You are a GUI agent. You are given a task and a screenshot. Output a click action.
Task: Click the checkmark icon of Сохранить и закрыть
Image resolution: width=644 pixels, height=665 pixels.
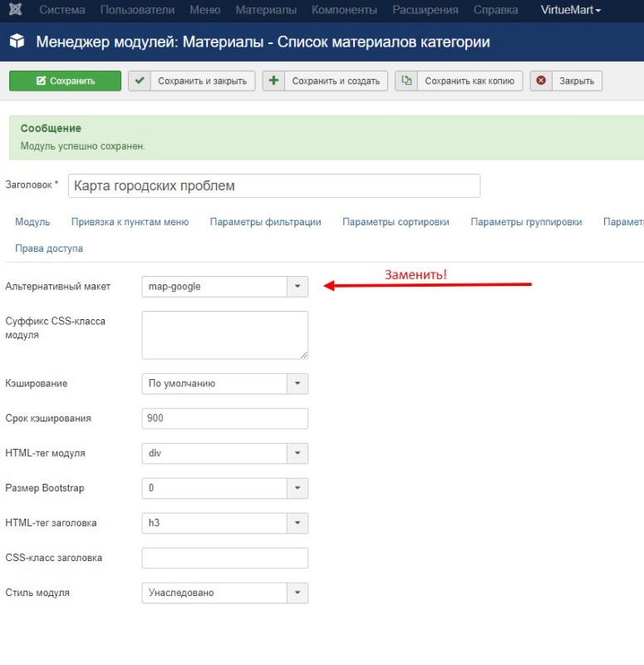click(139, 81)
